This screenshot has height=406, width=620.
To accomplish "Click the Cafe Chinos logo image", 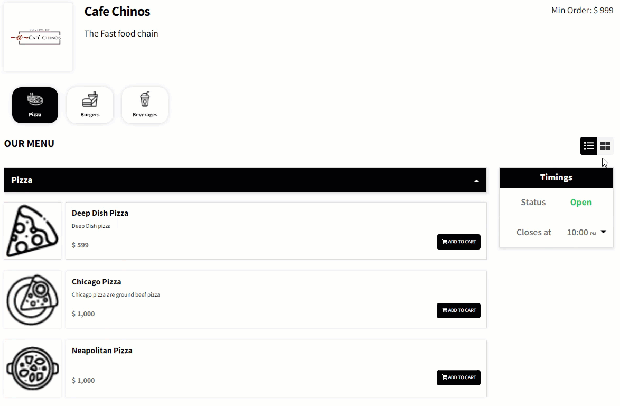I will click(x=38, y=37).
